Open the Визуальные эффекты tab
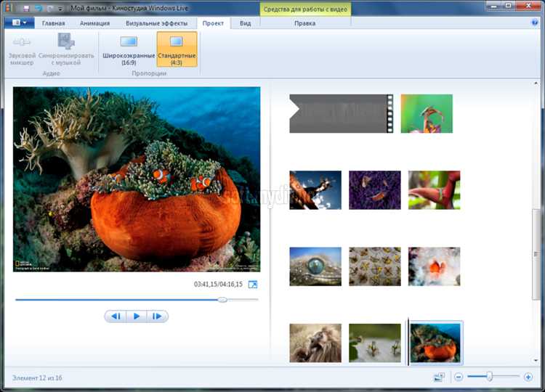 [156, 23]
